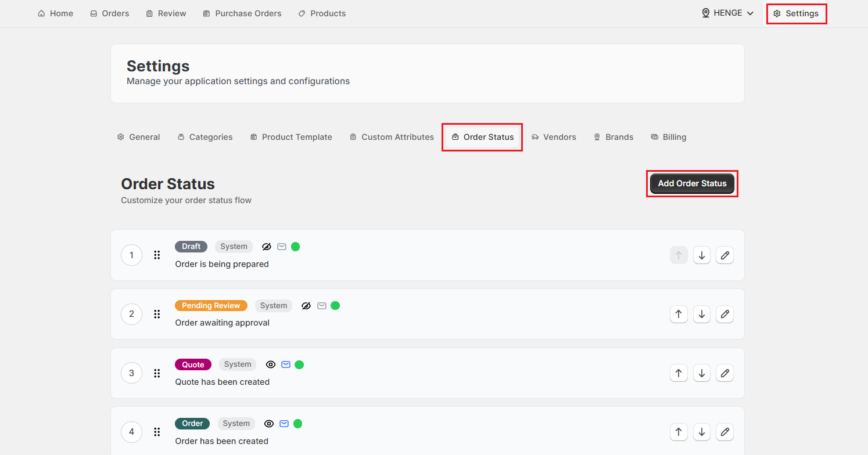Viewport: 868px width, 455px height.
Task: Edit the Quote status
Action: click(x=724, y=373)
